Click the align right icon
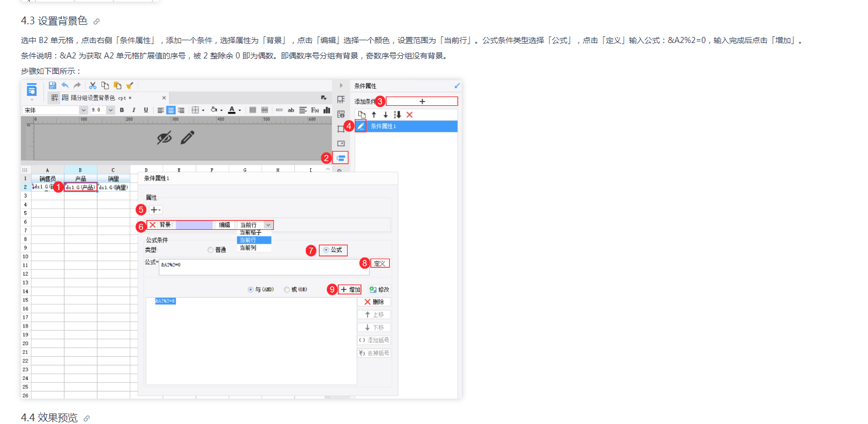The width and height of the screenshot is (868, 424). [181, 110]
